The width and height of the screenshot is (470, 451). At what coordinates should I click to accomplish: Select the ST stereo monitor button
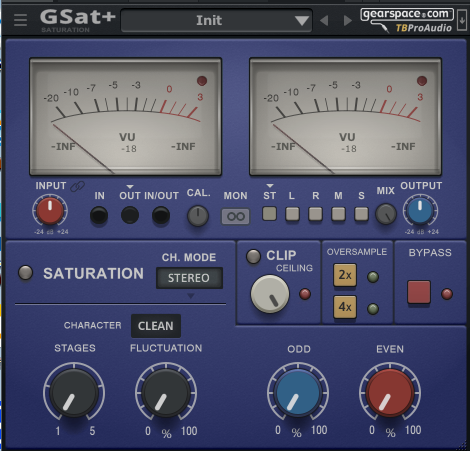pos(269,214)
